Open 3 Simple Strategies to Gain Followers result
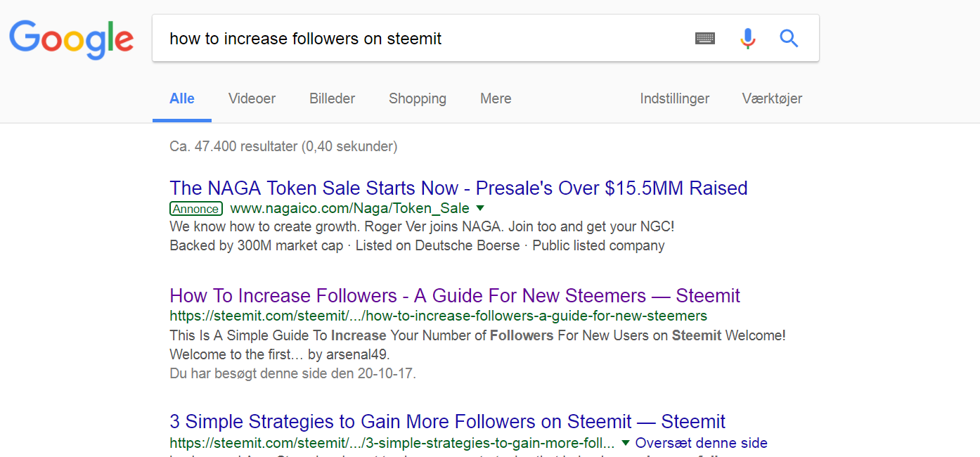Image resolution: width=980 pixels, height=457 pixels. [x=447, y=422]
